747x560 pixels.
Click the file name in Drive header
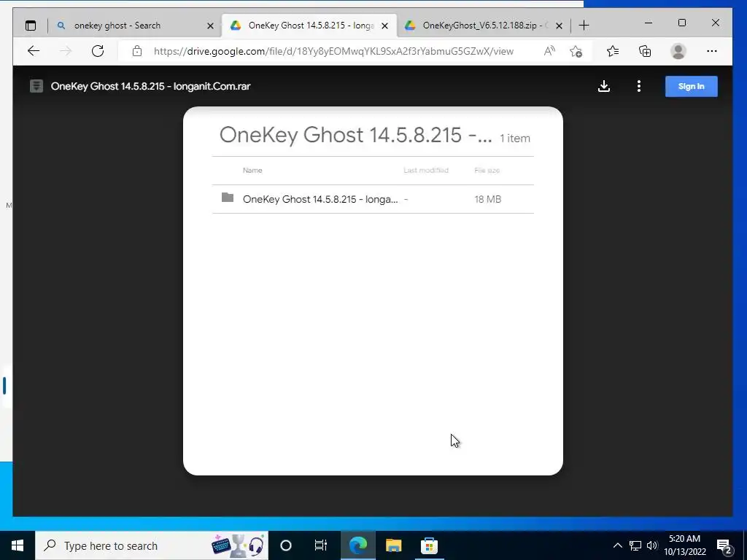click(x=150, y=86)
